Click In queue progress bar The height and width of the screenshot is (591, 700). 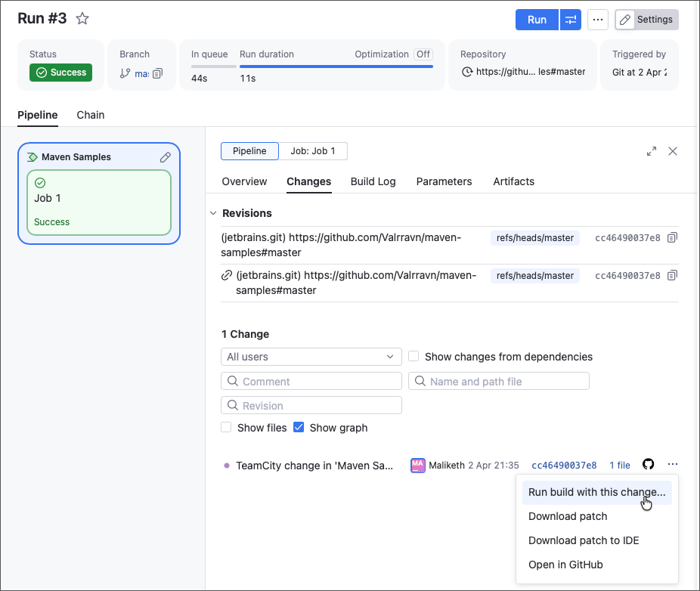213,67
